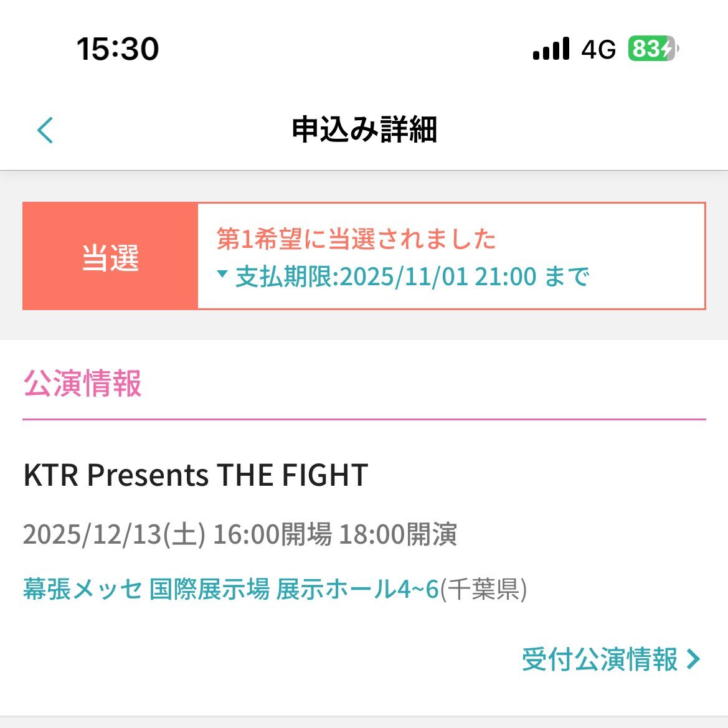Tap the right chevron beside 受付公演情報

pyautogui.click(x=693, y=659)
